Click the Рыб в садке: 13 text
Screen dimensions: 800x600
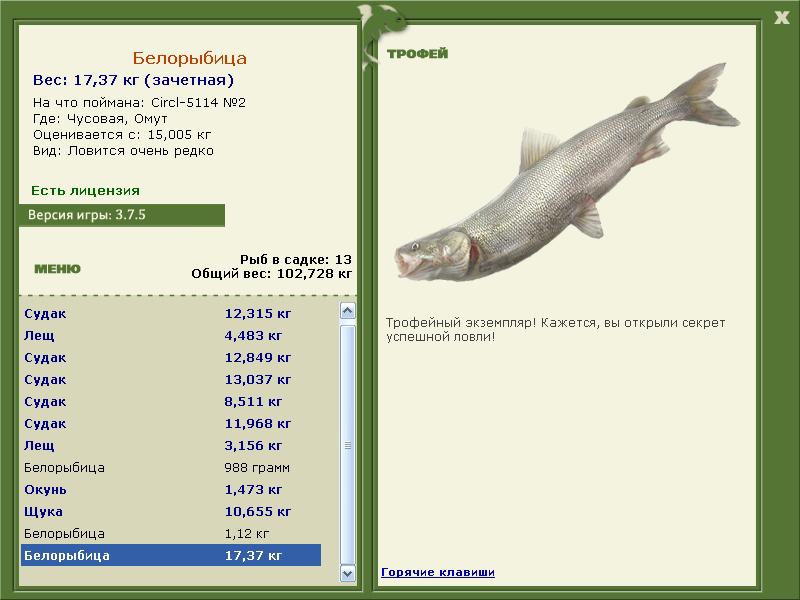296,259
